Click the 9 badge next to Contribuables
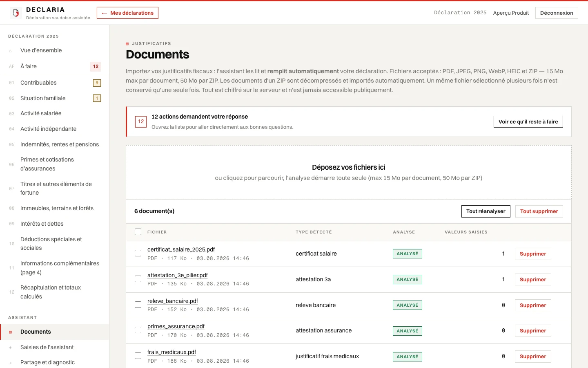The image size is (588, 368). point(97,83)
